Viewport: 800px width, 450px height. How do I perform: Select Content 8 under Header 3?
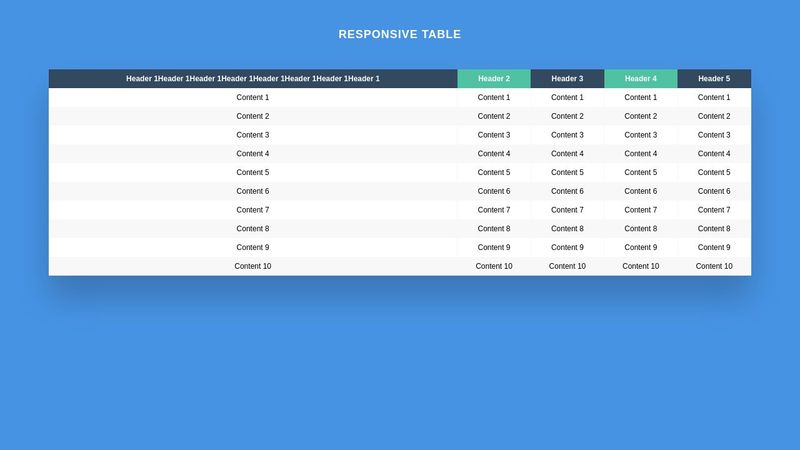(567, 229)
